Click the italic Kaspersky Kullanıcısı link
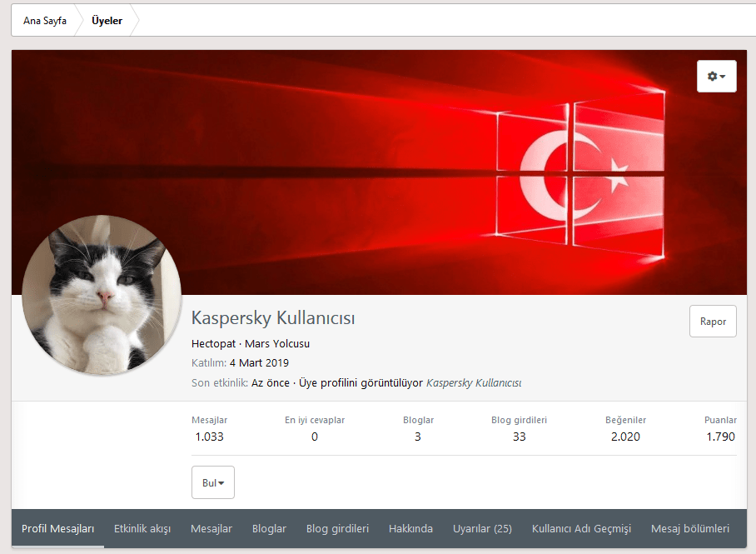 474,383
